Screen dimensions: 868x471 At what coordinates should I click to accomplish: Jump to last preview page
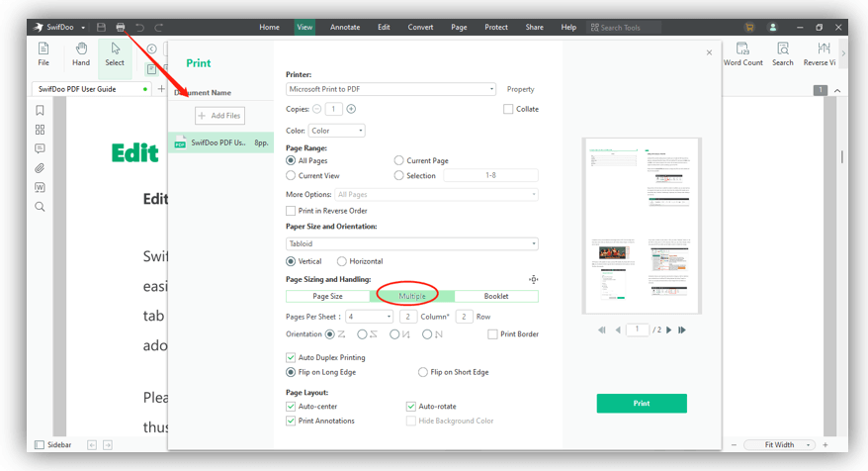tap(682, 330)
